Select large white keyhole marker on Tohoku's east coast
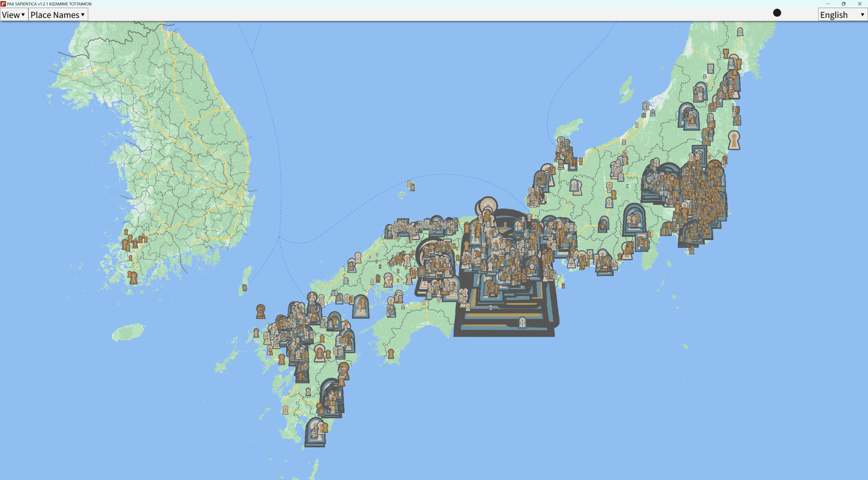Image resolution: width=868 pixels, height=480 pixels. [x=734, y=140]
